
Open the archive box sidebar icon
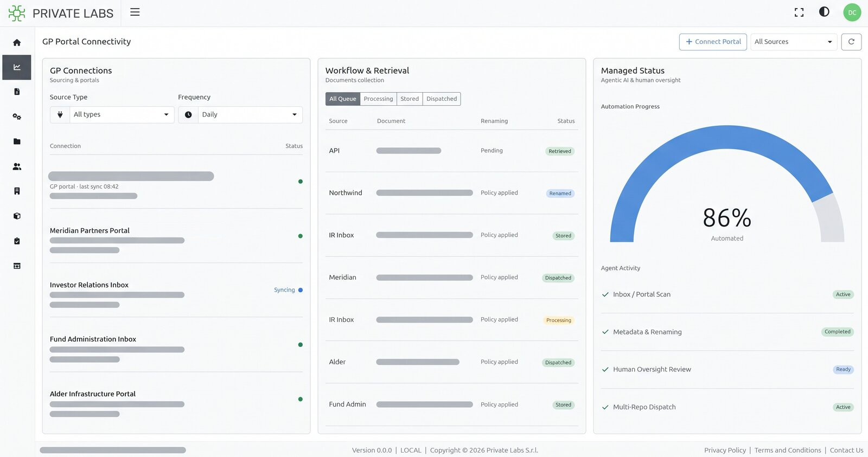tap(17, 266)
